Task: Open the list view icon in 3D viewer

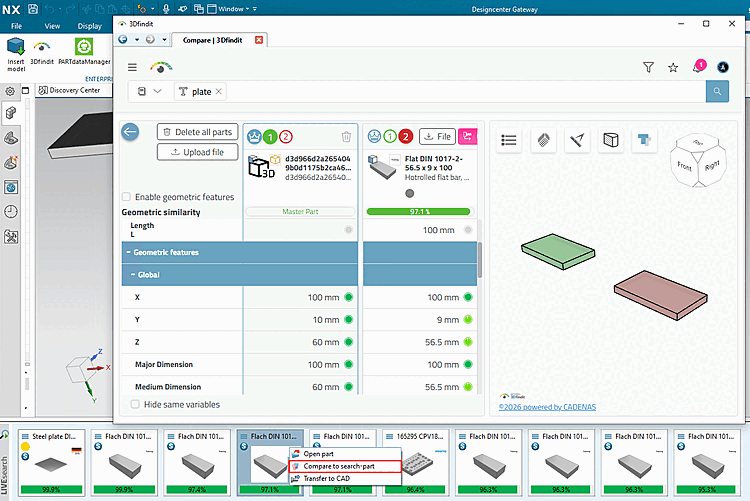Action: pos(508,140)
